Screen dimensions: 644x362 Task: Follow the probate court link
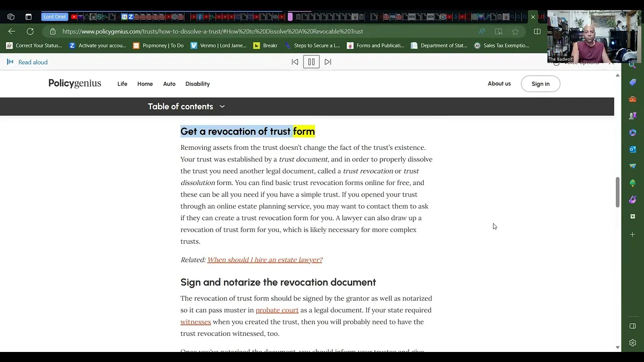(277, 310)
